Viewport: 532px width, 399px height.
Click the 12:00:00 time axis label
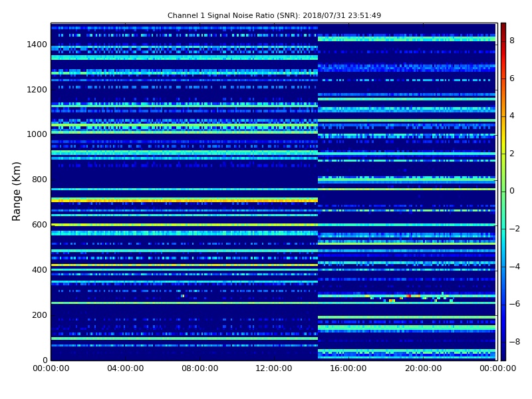pos(274,368)
